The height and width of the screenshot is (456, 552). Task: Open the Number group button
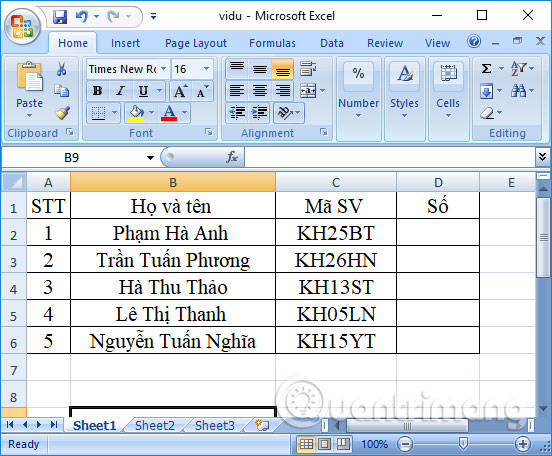[x=358, y=99]
